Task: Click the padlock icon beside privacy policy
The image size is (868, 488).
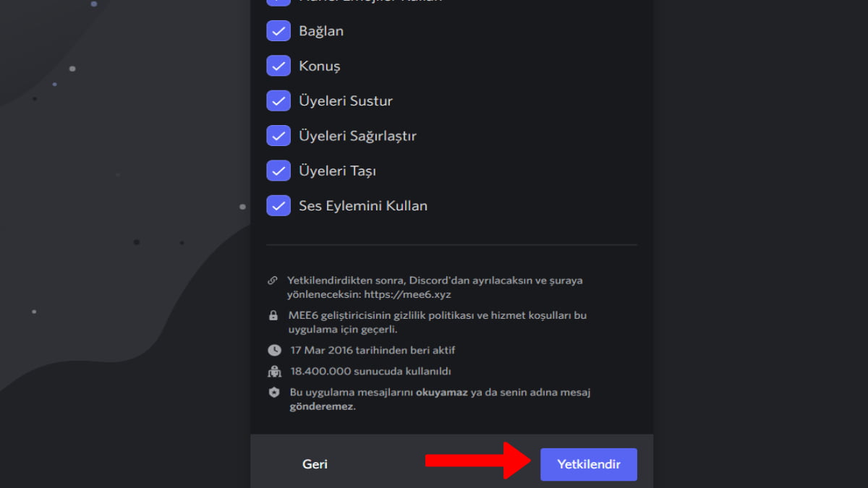Action: pyautogui.click(x=273, y=316)
